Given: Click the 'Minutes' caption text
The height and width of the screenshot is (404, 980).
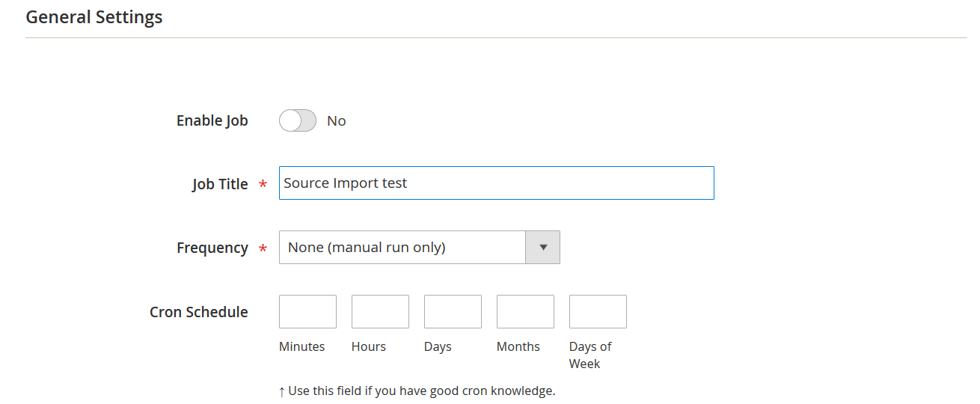Looking at the screenshot, I should click(302, 346).
